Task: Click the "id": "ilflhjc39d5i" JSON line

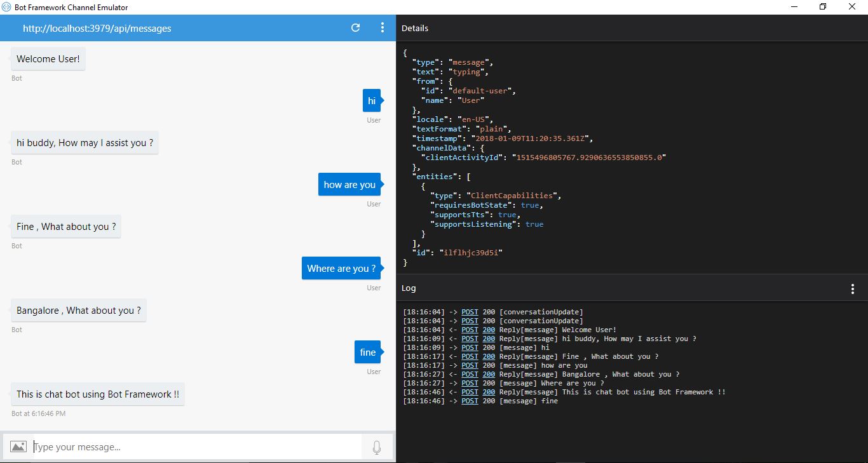Action: [x=458, y=253]
